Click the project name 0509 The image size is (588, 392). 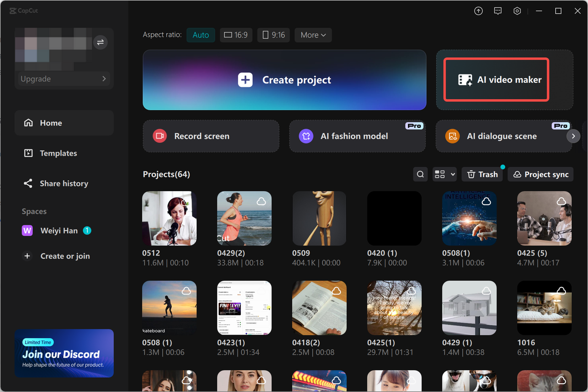[x=301, y=253]
